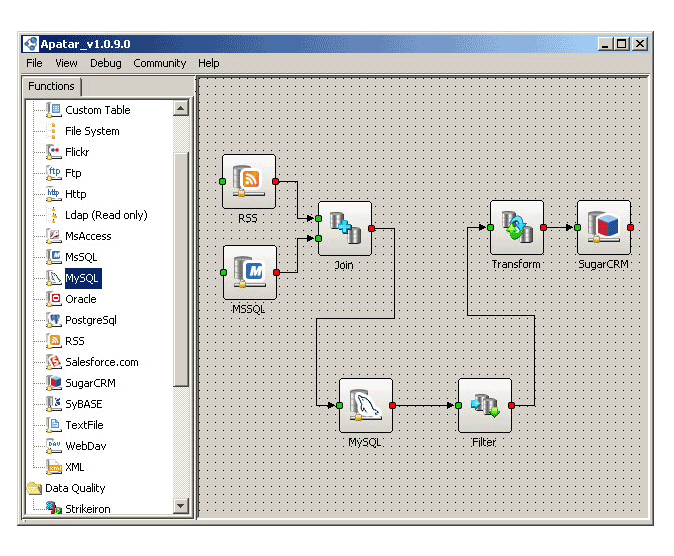Click the Salesforce.com connector icon
Image resolution: width=674 pixels, height=556 pixels.
(x=54, y=362)
